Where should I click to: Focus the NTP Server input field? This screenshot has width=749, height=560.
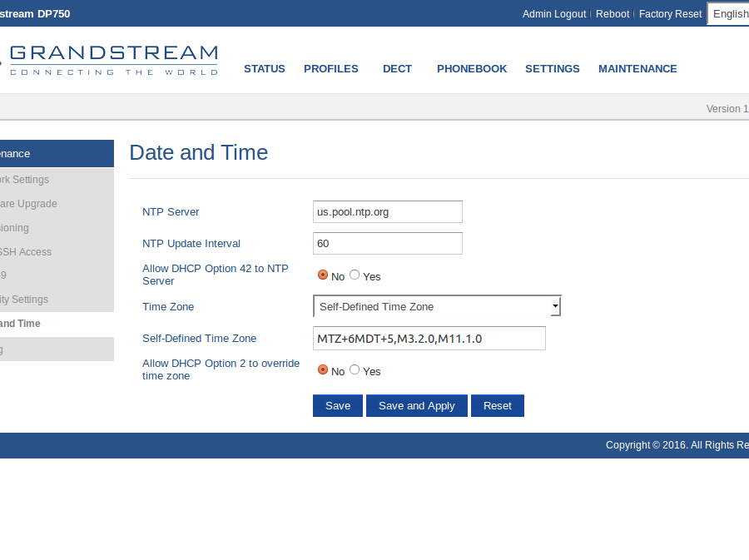pyautogui.click(x=387, y=212)
